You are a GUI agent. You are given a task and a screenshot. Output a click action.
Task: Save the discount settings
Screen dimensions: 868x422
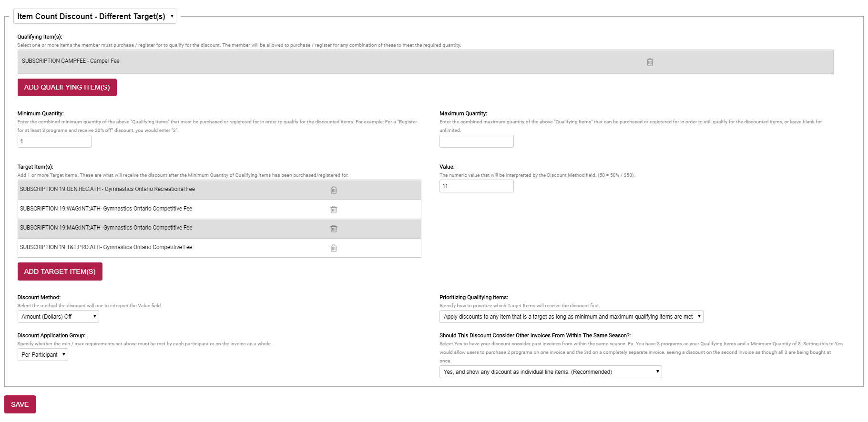(x=20, y=404)
